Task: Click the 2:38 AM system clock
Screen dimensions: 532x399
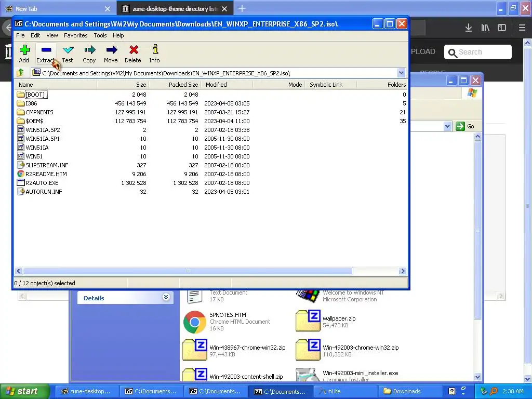Action: (513, 391)
